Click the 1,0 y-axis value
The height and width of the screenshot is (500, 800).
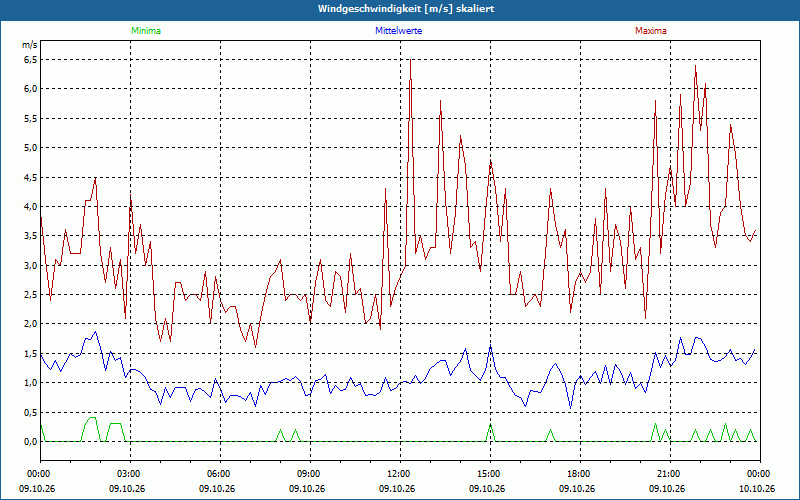[31, 383]
